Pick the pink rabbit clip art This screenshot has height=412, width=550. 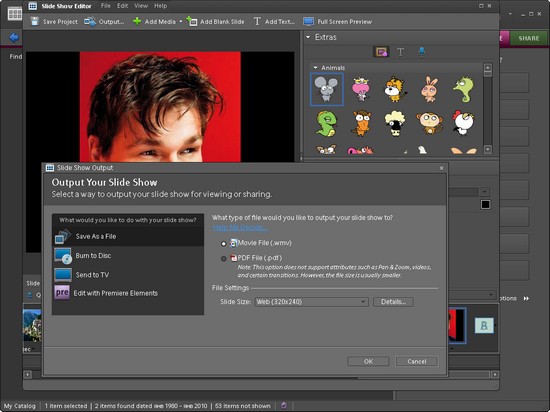click(430, 89)
